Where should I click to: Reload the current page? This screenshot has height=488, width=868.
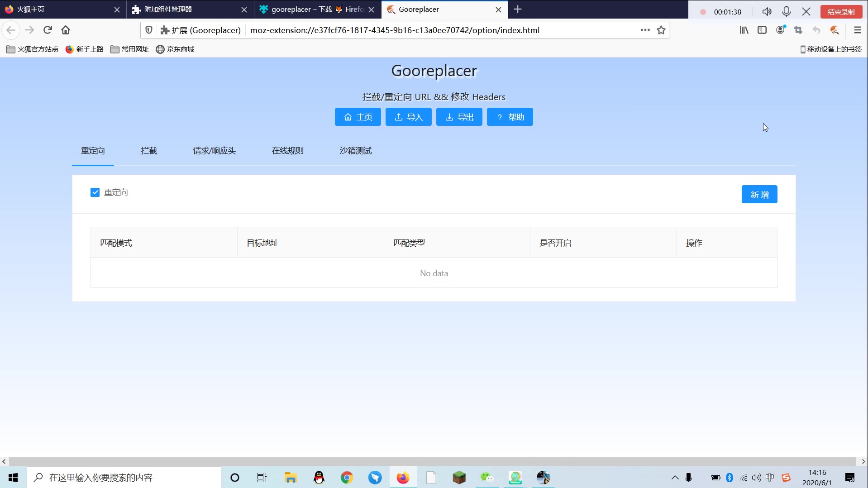[x=48, y=30]
